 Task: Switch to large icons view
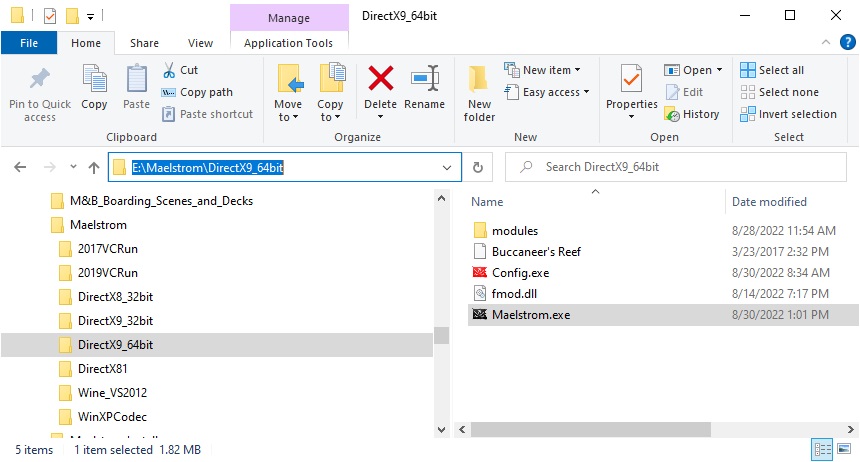pyautogui.click(x=846, y=450)
